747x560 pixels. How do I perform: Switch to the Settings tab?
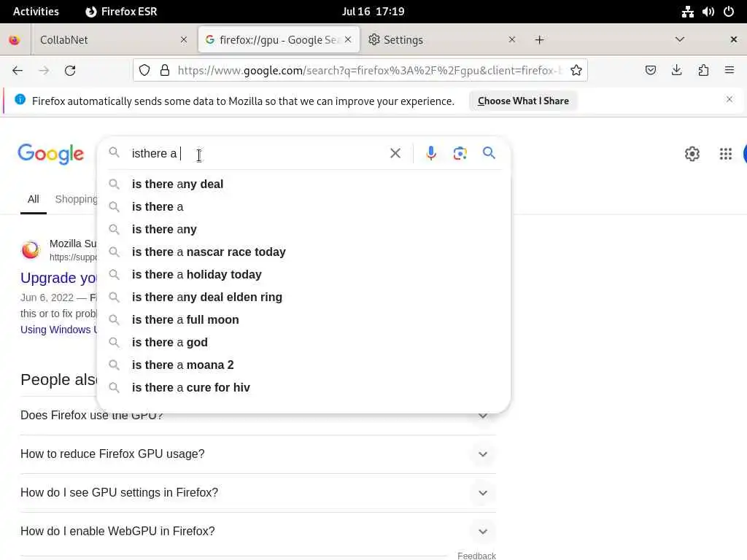click(x=442, y=40)
